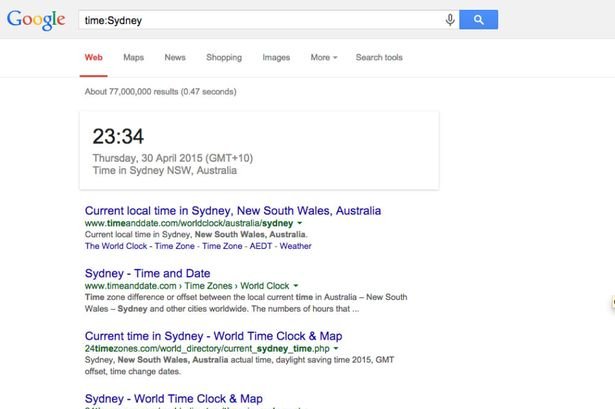Start voice search with microphone icon
This screenshot has width=615, height=409.
tap(450, 20)
